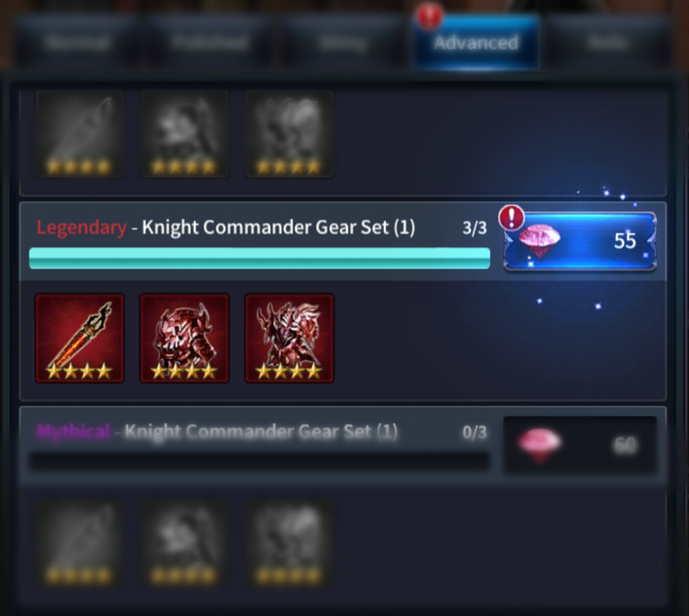Viewport: 689px width, 616px height.
Task: Click the empty Mythical progress bar
Action: (x=260, y=462)
